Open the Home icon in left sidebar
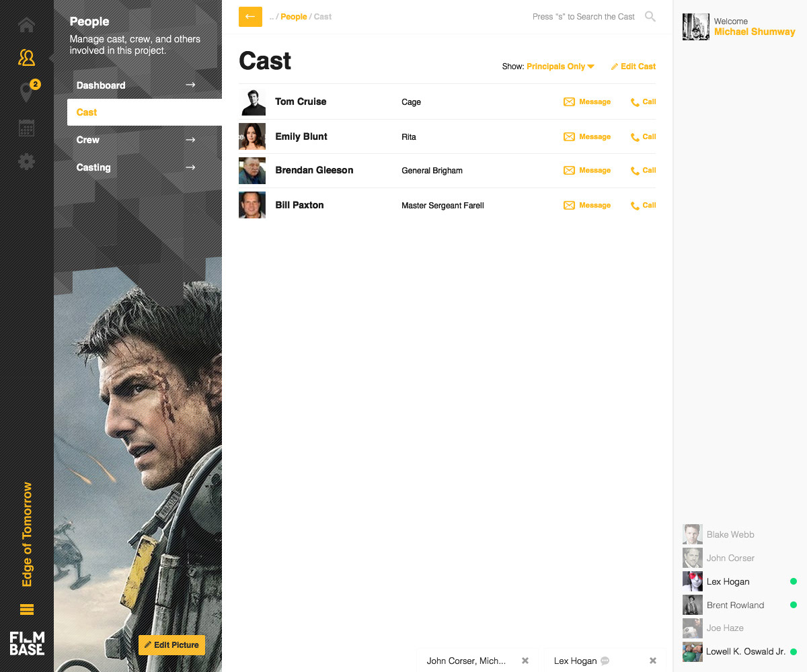This screenshot has height=672, width=807. (x=26, y=26)
